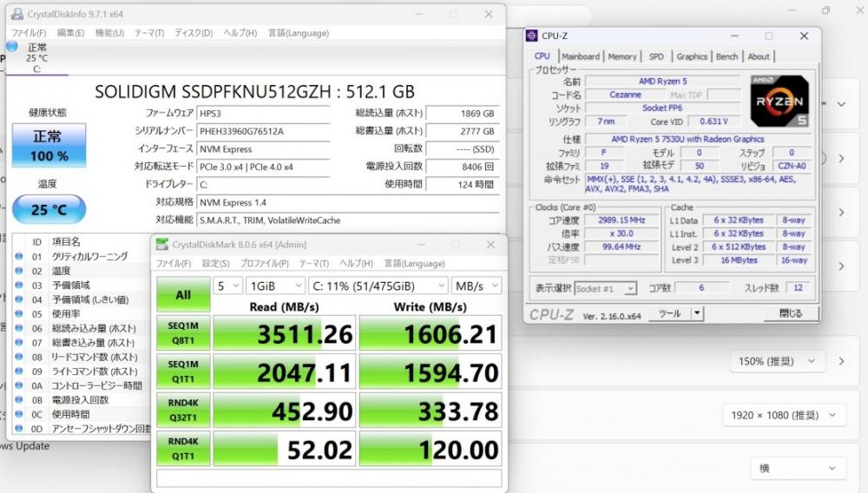Click the 閉じる button in CPU-Z
The height and width of the screenshot is (493, 868).
790,313
